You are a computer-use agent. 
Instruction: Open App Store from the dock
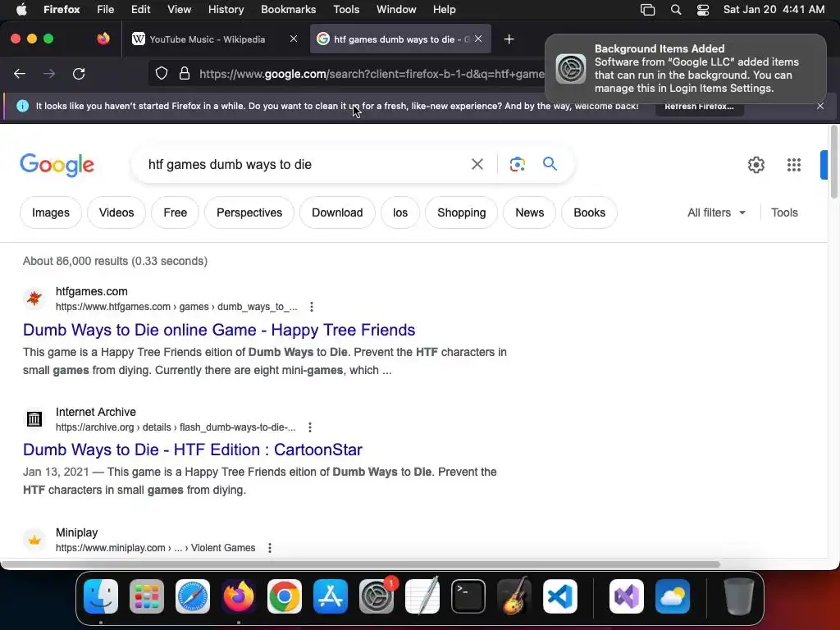point(331,596)
